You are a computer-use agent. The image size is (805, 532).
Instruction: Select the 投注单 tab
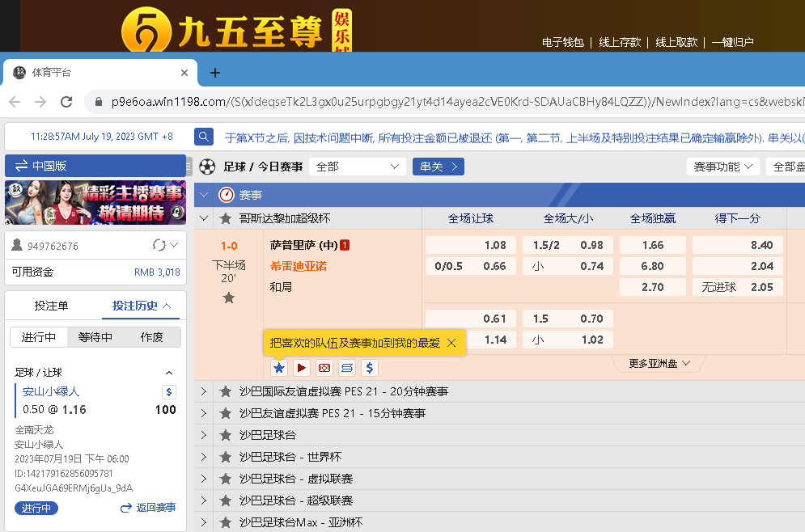[x=51, y=306]
